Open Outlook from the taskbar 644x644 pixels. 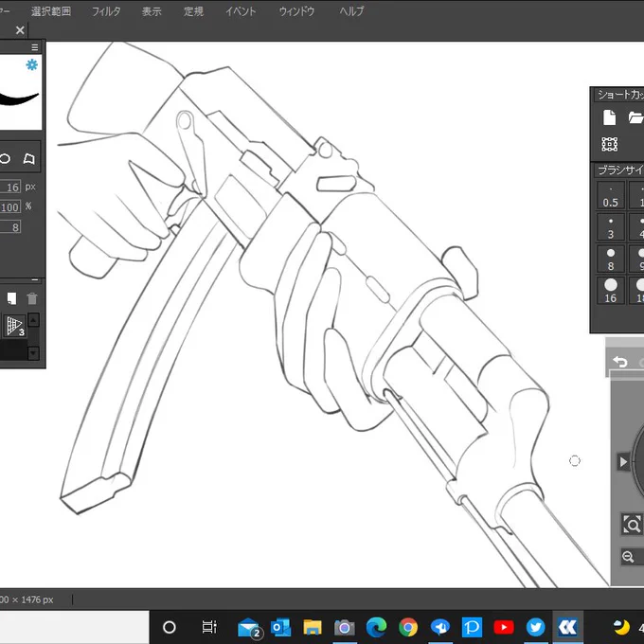point(281,628)
